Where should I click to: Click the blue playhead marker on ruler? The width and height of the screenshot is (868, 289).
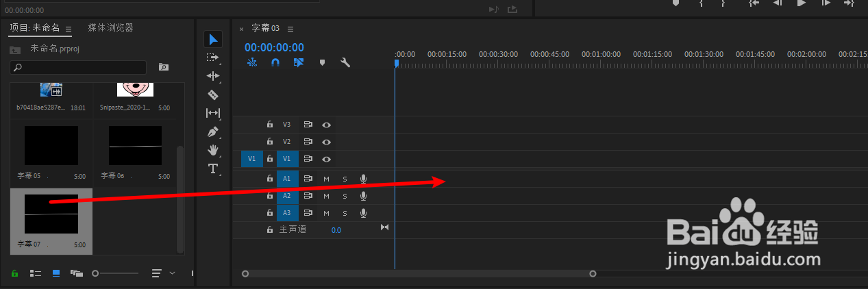click(x=396, y=63)
